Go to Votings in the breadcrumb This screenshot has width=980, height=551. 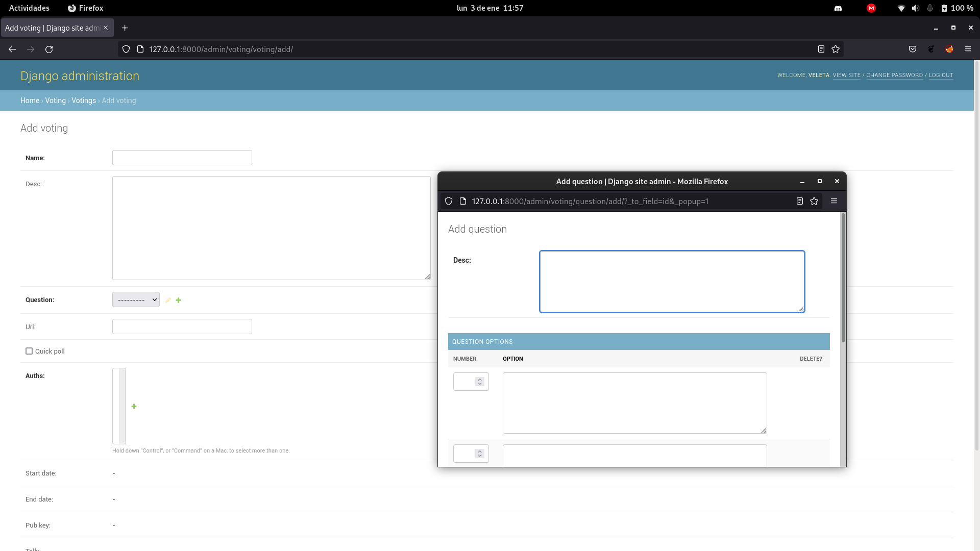[84, 101]
